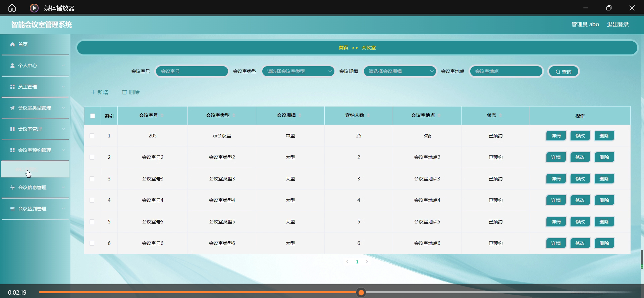Open 会议室管理 sidebar menu item
The width and height of the screenshot is (644, 298).
[35, 129]
